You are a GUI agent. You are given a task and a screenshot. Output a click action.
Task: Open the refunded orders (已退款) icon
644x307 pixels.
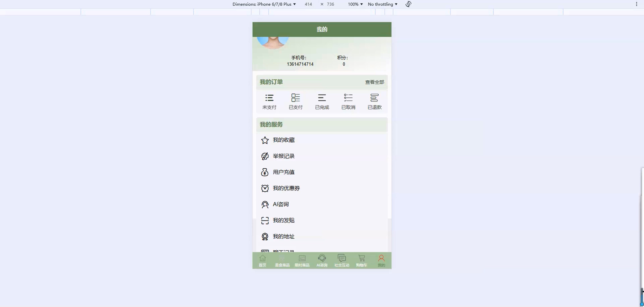(x=375, y=98)
